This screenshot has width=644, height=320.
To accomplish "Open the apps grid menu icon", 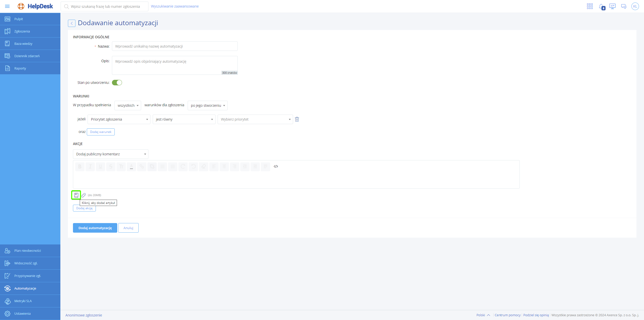I will click(x=590, y=6).
